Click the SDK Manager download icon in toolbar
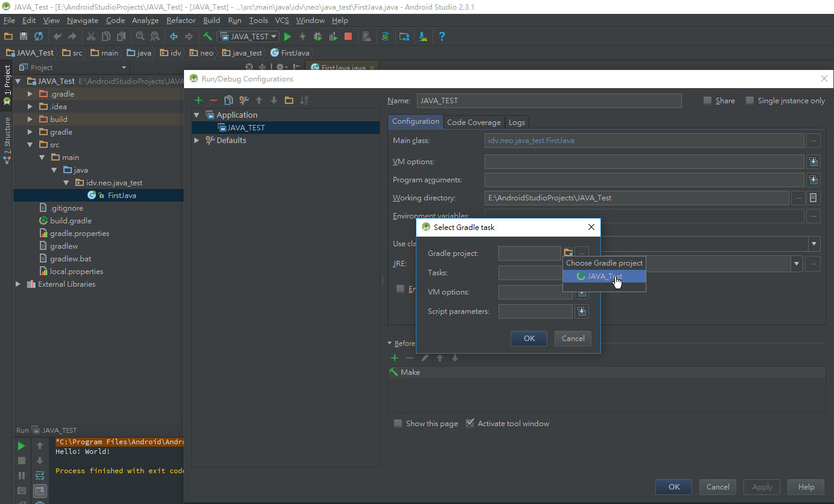The height and width of the screenshot is (504, 834). point(424,36)
